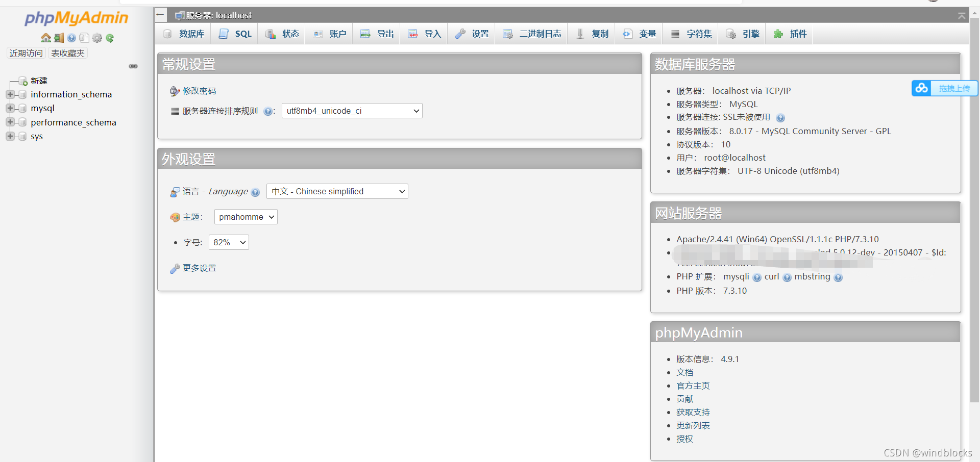Open the SQL tab
The image size is (980, 462).
click(x=235, y=34)
